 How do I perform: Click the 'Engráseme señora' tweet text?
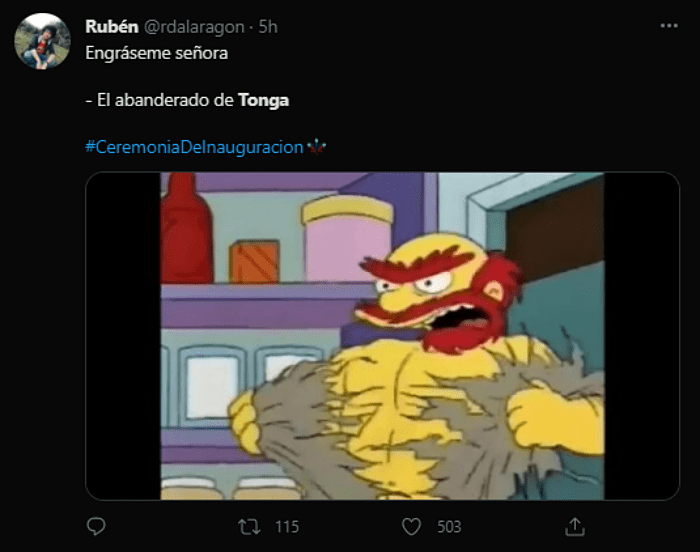tap(157, 53)
